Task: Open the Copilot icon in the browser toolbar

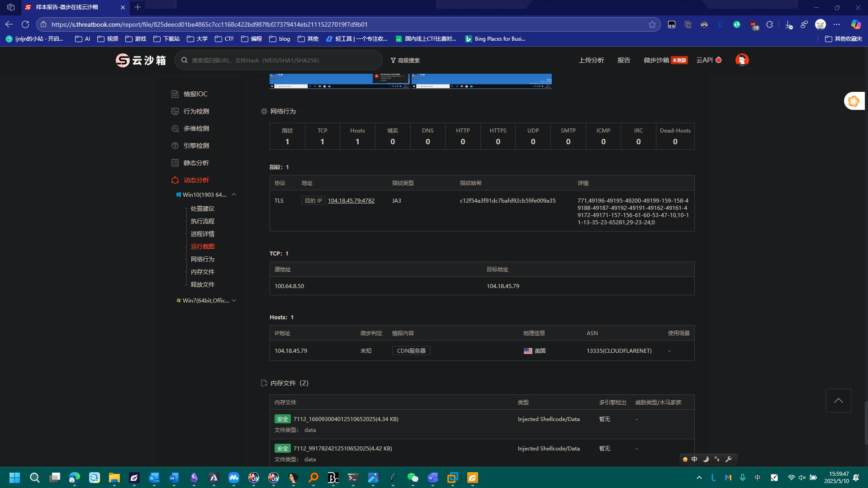Action: [855, 24]
